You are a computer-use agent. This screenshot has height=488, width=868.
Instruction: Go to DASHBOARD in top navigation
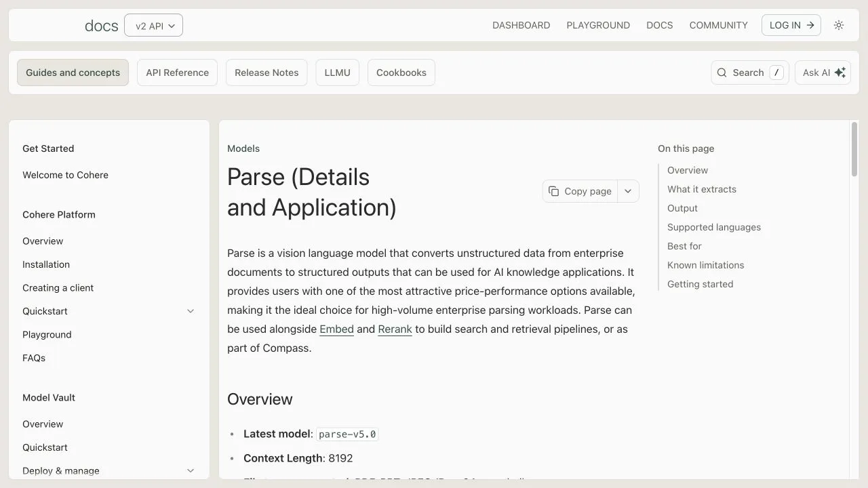521,25
